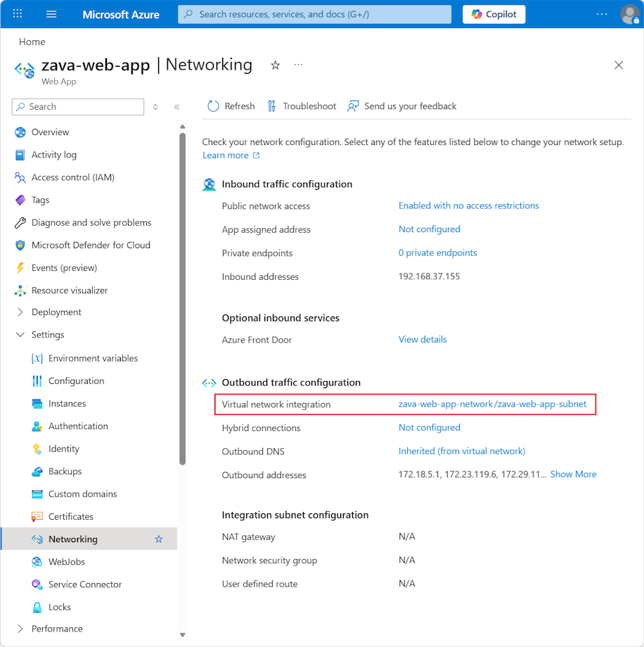Click the Inbound traffic configuration globe icon
644x647 pixels.
[x=210, y=184]
